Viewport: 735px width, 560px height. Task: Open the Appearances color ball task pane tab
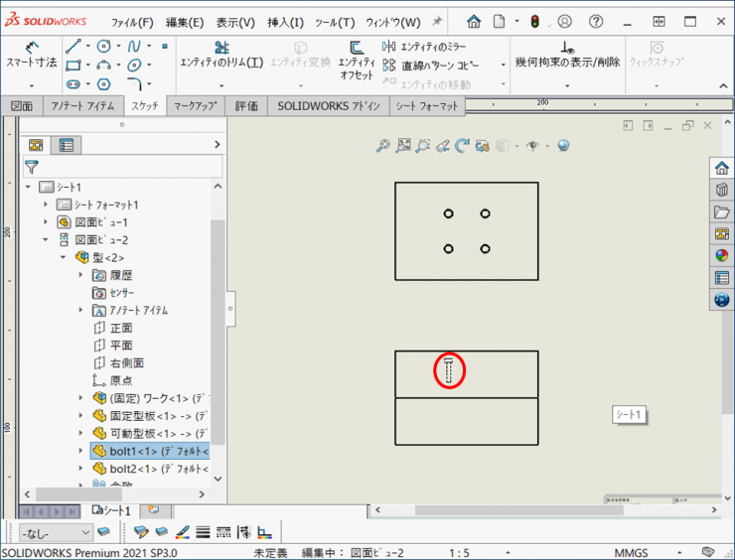(722, 255)
